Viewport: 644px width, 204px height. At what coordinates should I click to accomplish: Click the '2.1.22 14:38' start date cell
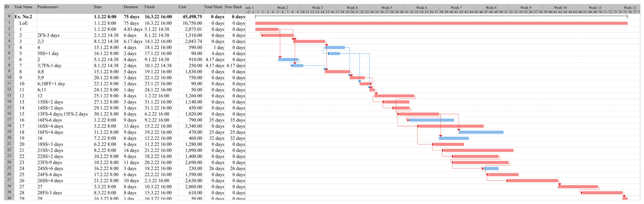click(x=106, y=35)
